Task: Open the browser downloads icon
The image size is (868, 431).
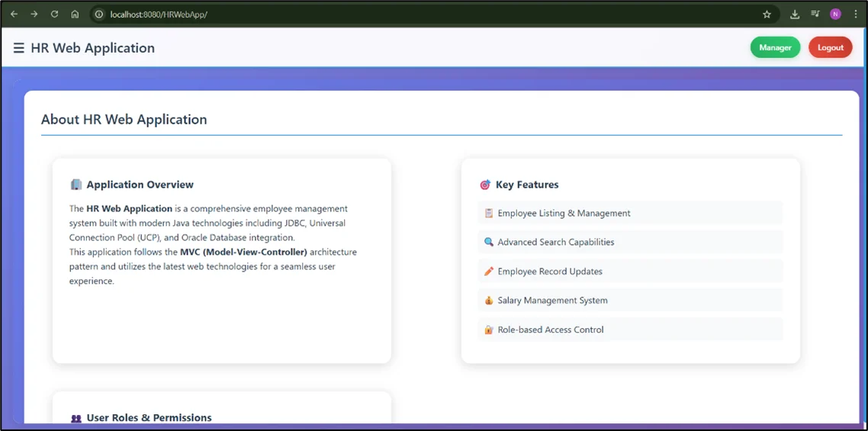Action: (795, 14)
